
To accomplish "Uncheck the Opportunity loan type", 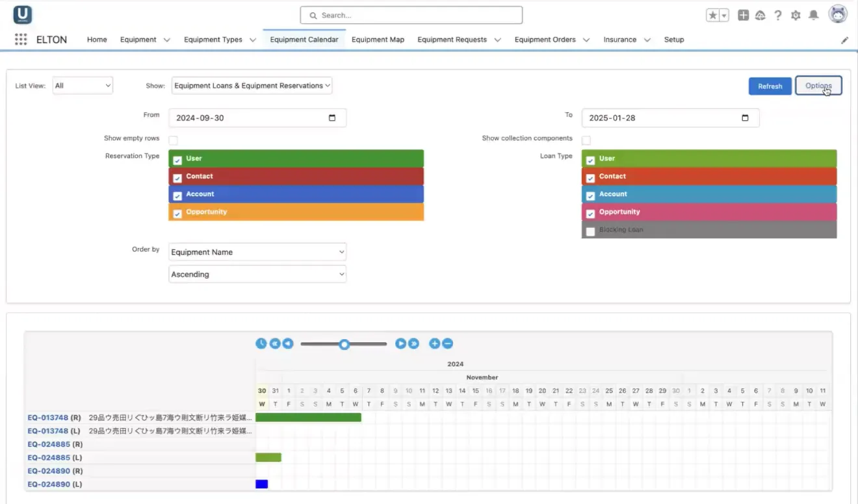I will (x=590, y=214).
